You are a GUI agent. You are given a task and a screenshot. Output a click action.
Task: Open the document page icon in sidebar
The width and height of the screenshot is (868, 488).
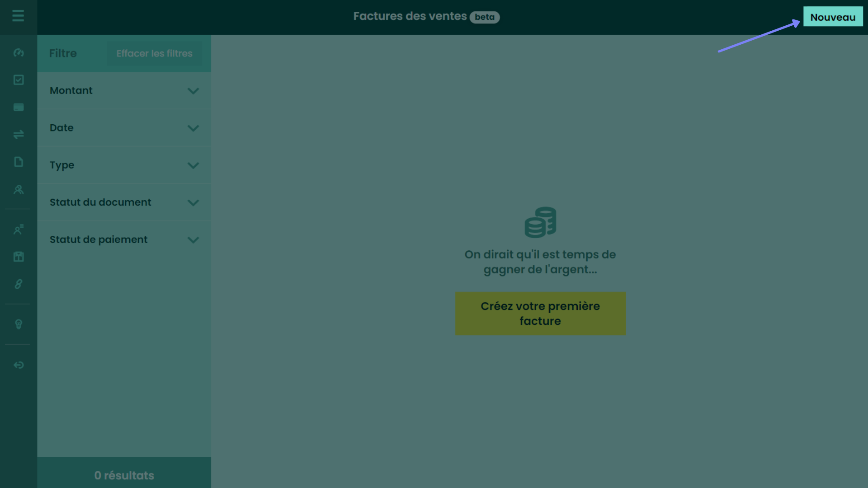tap(19, 162)
